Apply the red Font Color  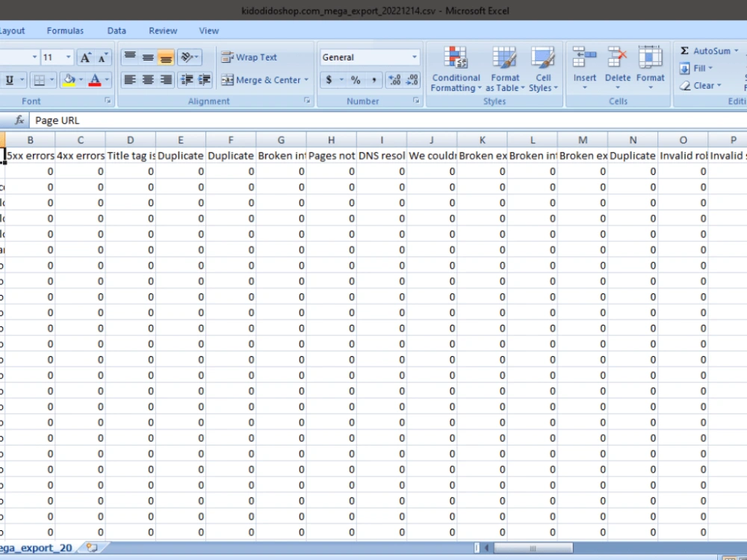click(x=95, y=80)
